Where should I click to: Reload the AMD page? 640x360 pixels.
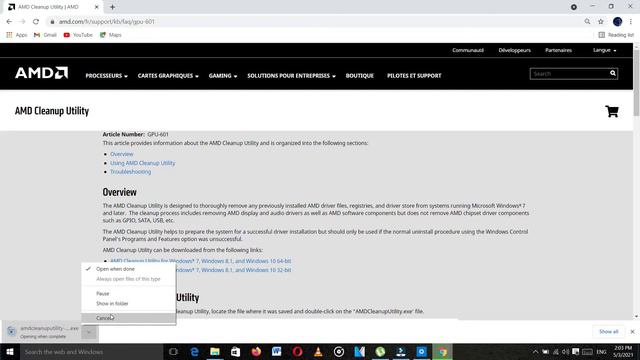point(36,22)
